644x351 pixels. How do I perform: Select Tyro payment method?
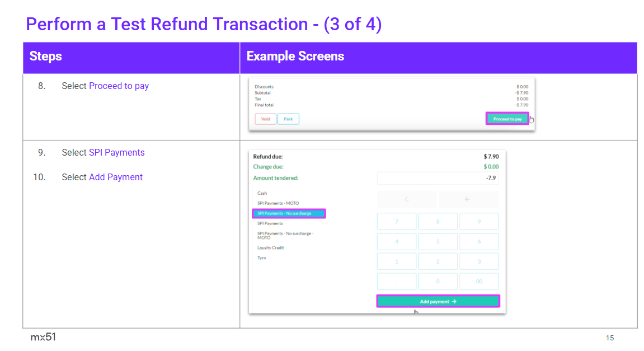point(262,258)
